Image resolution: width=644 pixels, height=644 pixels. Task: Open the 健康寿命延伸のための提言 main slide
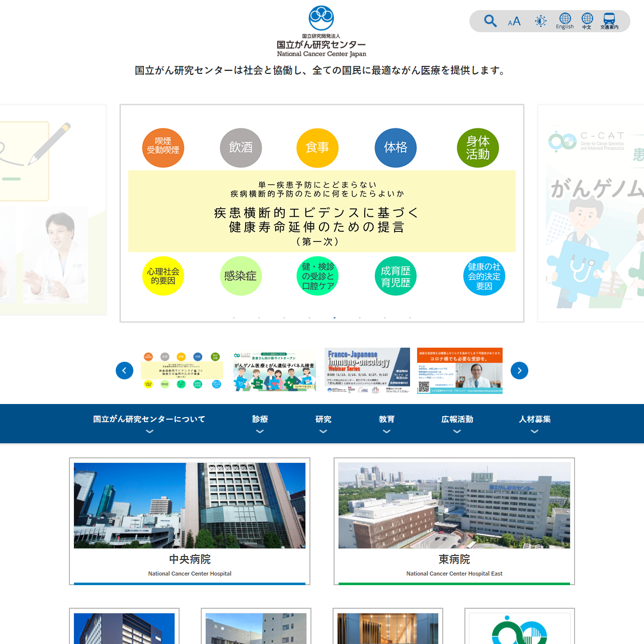tap(322, 213)
